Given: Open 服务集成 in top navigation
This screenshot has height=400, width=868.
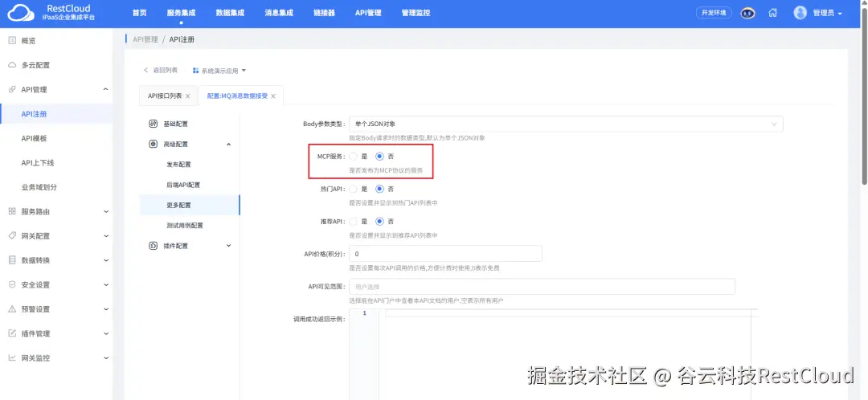Looking at the screenshot, I should click(x=181, y=13).
